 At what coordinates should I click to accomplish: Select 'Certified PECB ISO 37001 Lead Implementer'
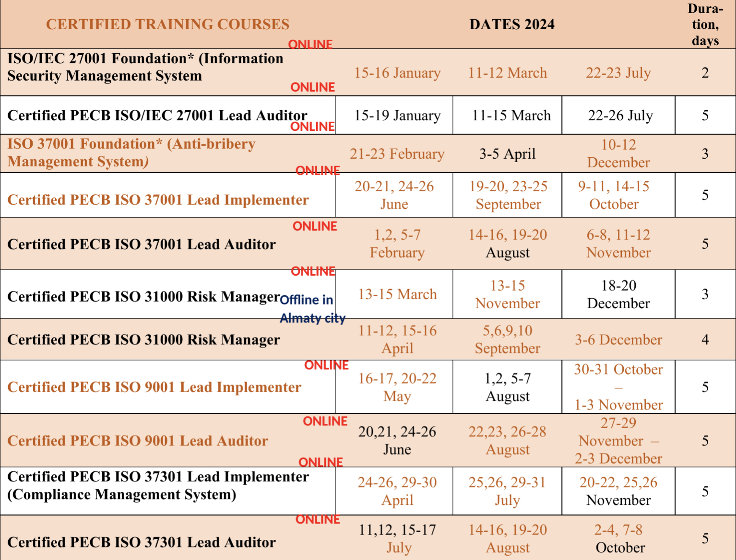click(x=158, y=200)
